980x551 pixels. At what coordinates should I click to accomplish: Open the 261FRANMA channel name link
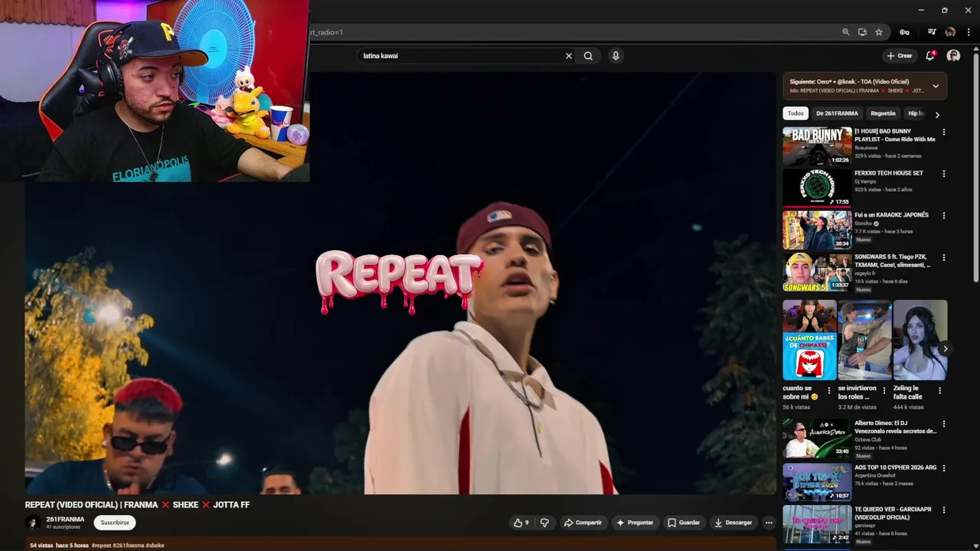tap(65, 520)
